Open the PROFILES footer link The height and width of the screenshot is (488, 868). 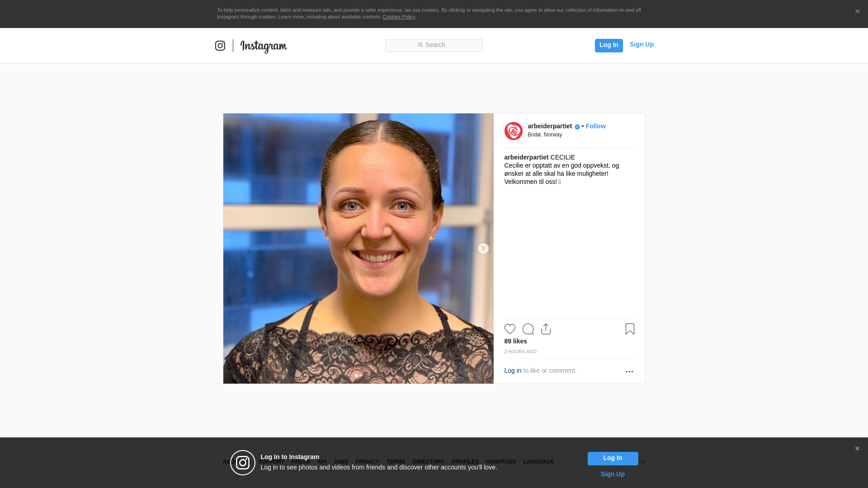465,462
